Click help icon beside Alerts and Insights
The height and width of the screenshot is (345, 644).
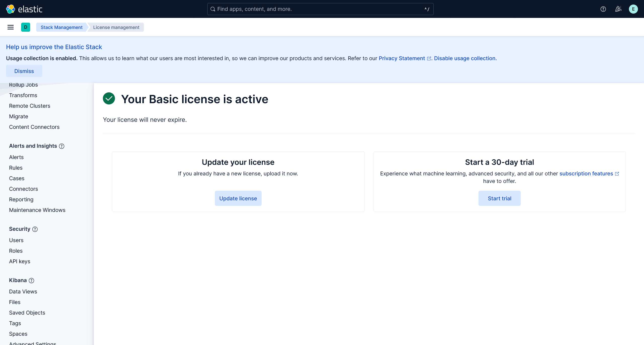(62, 146)
